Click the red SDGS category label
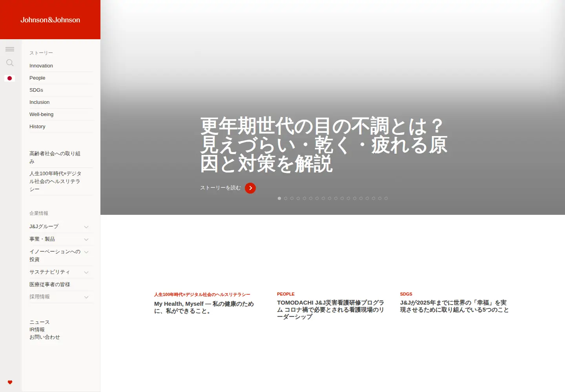Image resolution: width=565 pixels, height=392 pixels. (406, 294)
